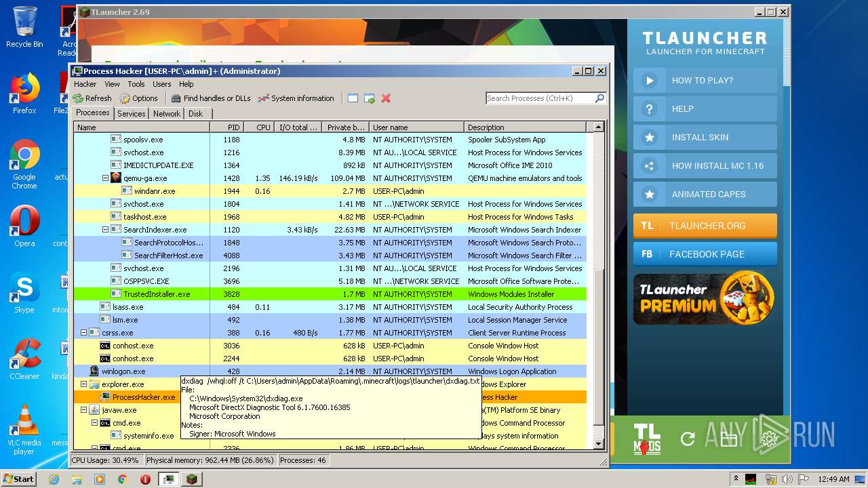Click the TLAUNCHER.ORG button
The width and height of the screenshot is (868, 488).
pos(705,226)
